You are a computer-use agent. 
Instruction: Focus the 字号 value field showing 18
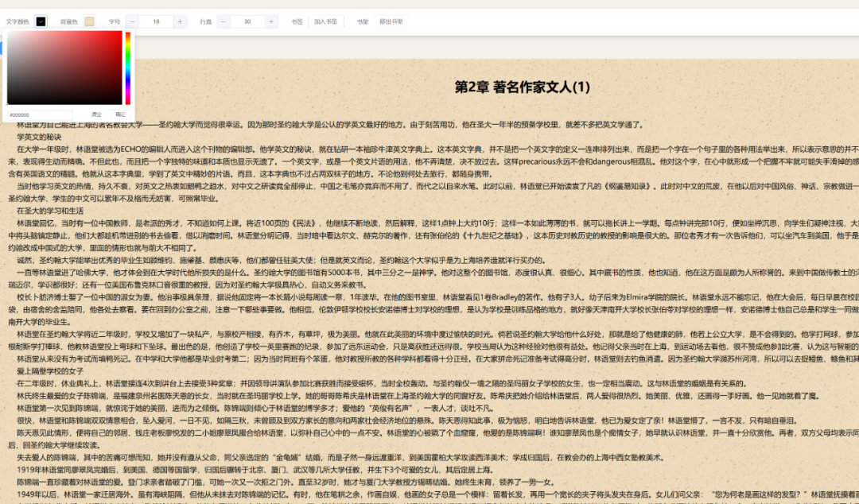tap(156, 21)
